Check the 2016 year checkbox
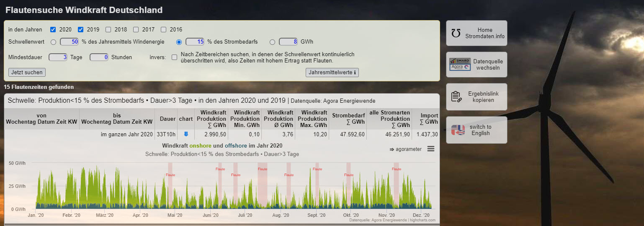Image resolution: width=644 pixels, height=226 pixels. pyautogui.click(x=164, y=30)
